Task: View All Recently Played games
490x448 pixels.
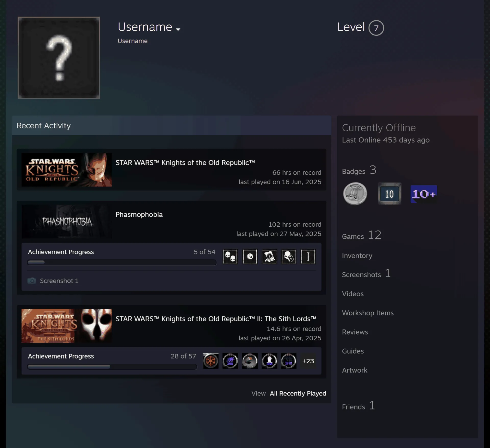Action: (298, 393)
